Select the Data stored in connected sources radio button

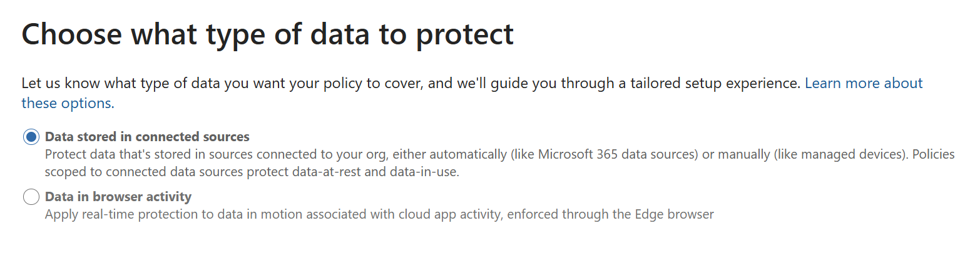coord(31,137)
